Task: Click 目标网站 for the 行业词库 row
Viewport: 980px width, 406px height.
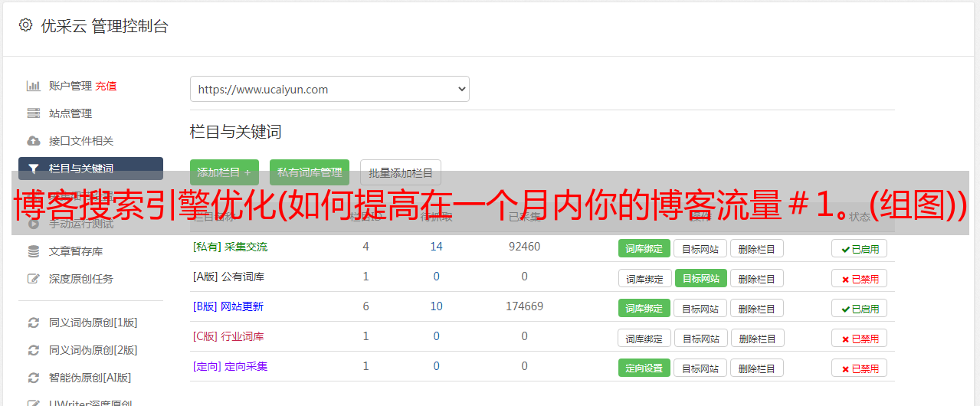Action: (x=701, y=338)
